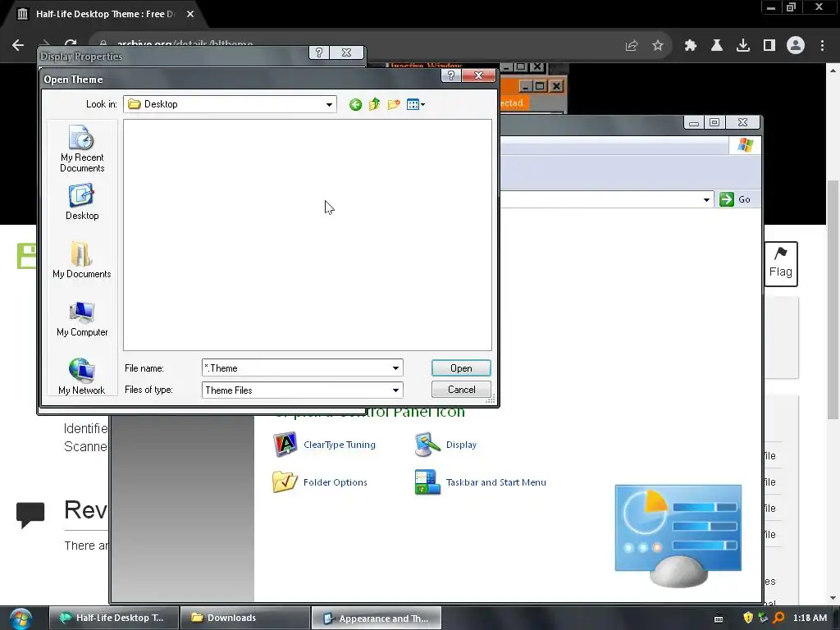The width and height of the screenshot is (840, 630).
Task: Bookmark this page with the star icon
Action: click(658, 46)
